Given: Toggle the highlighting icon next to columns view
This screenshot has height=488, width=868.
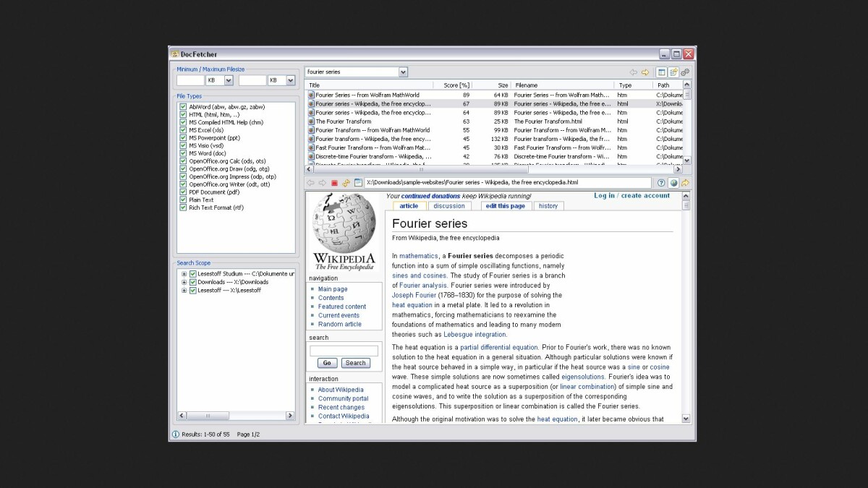Looking at the screenshot, I should [x=673, y=72].
